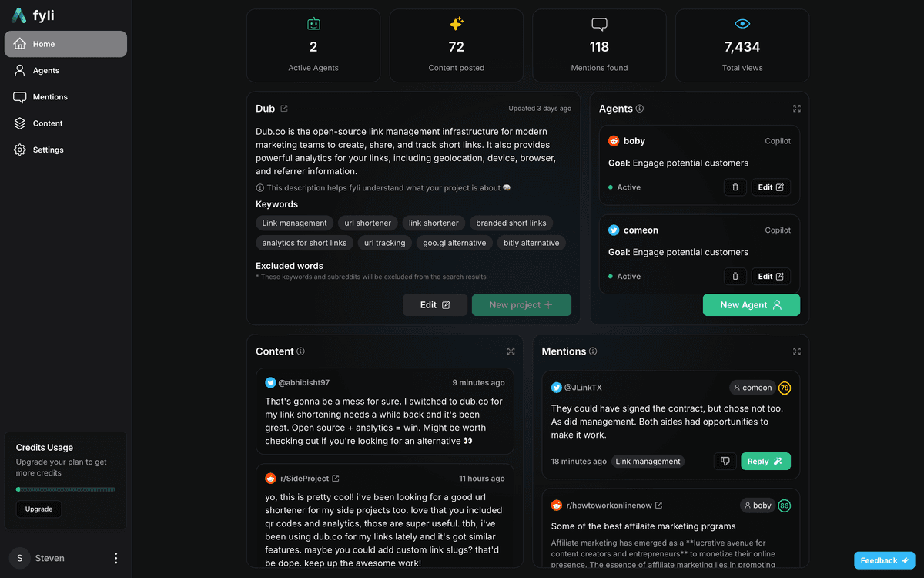Image resolution: width=924 pixels, height=578 pixels.
Task: Reply to the JLinkTX mention
Action: tap(765, 461)
